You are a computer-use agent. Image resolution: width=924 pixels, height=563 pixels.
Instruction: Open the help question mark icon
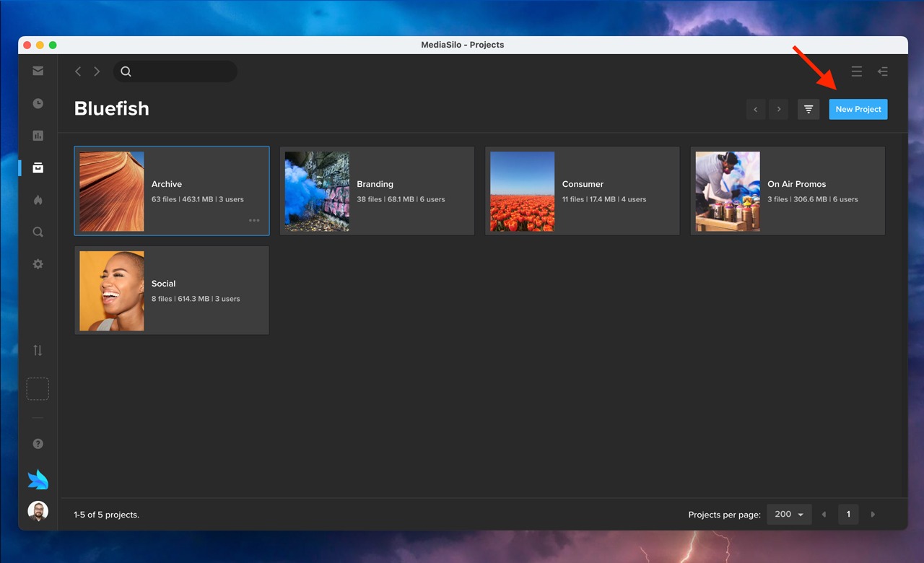click(x=38, y=444)
